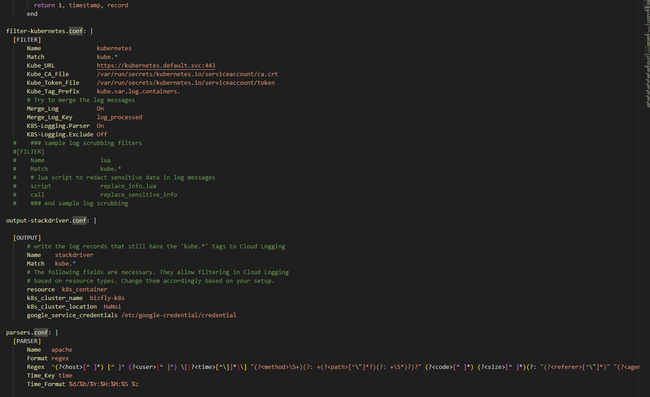Click the Time_Format value %d/%b/%Y:%H:%M:%S %z
Viewport: 650px width, 397px height.
click(104, 384)
